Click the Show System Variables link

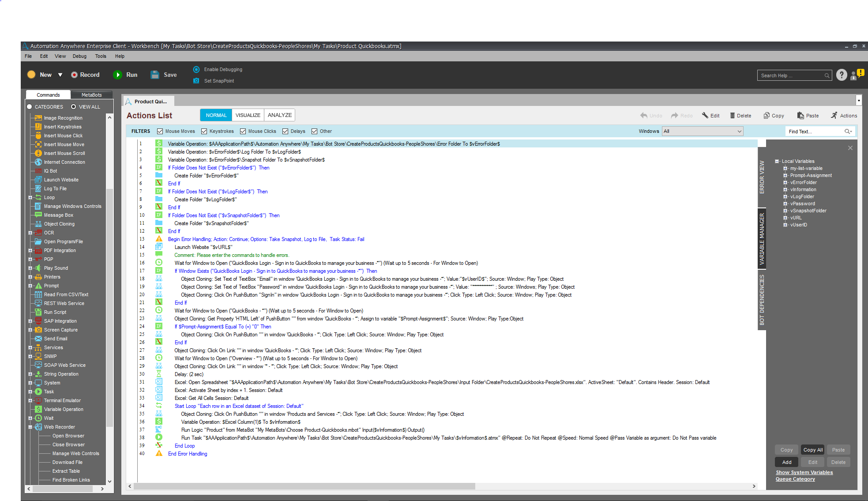point(804,472)
